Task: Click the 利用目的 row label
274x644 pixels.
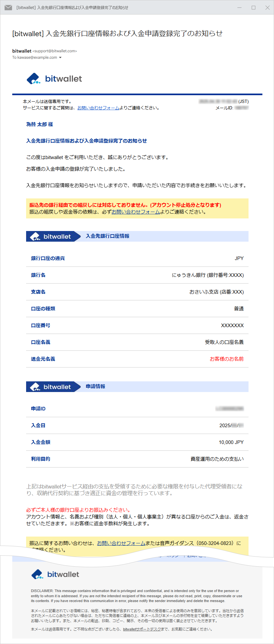Action: [x=41, y=459]
